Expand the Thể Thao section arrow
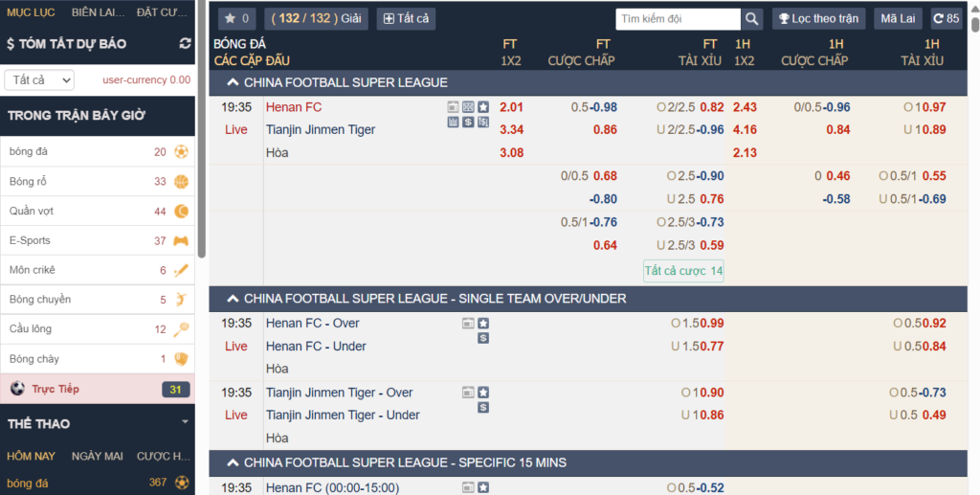The image size is (980, 495). coord(185,422)
